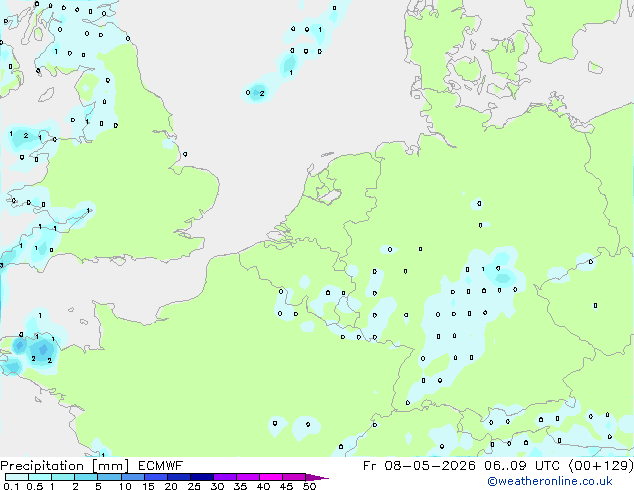This screenshot has height=490, width=634.
Task: Click legend tick label "10"
Action: pyautogui.click(x=125, y=486)
